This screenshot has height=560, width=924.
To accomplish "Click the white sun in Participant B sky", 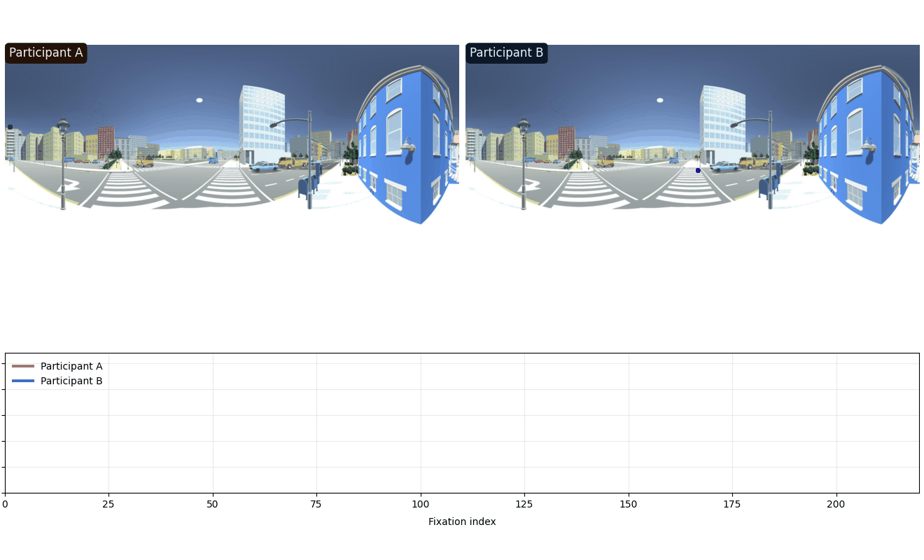I will (660, 100).
